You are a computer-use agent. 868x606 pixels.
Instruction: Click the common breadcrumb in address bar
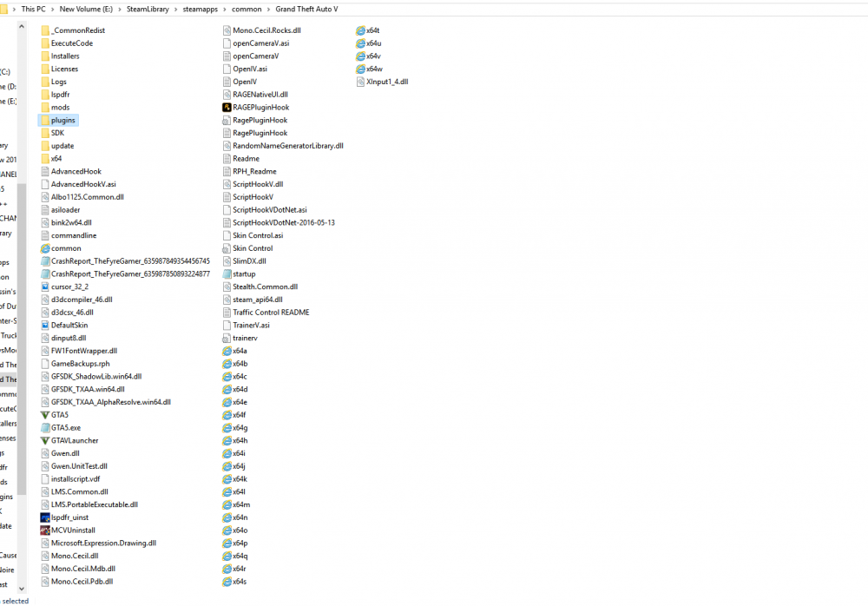(247, 9)
